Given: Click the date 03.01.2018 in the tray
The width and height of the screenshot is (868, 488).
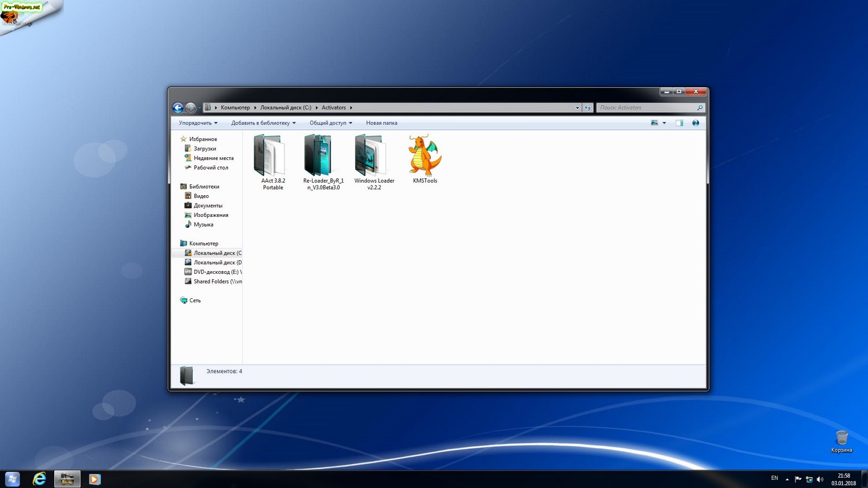Looking at the screenshot, I should [844, 483].
